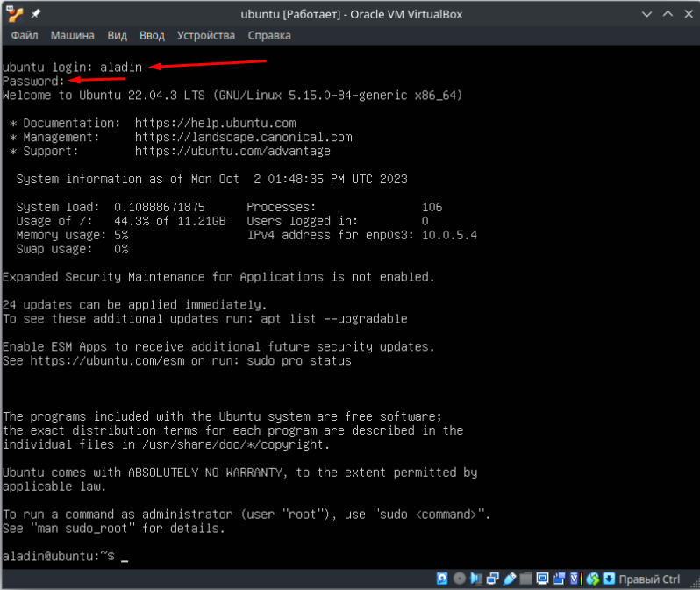The width and height of the screenshot is (700, 590).
Task: Open the audio settings status icon
Action: click(x=476, y=579)
